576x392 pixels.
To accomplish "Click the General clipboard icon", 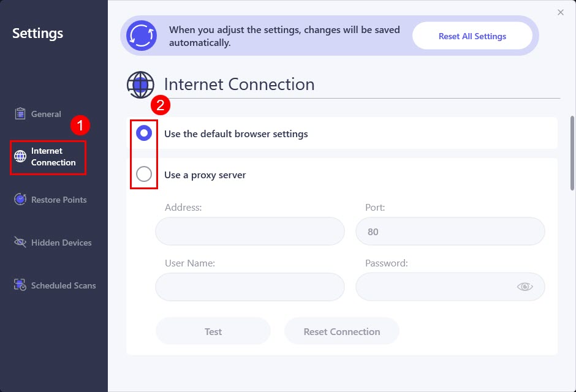I will [x=20, y=114].
